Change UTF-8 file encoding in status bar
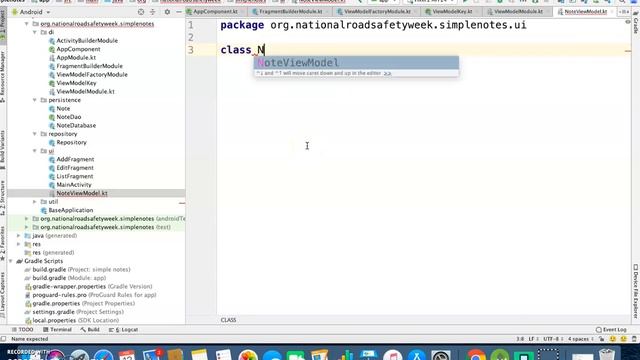Screen dimensions: 640x360 click(552, 339)
